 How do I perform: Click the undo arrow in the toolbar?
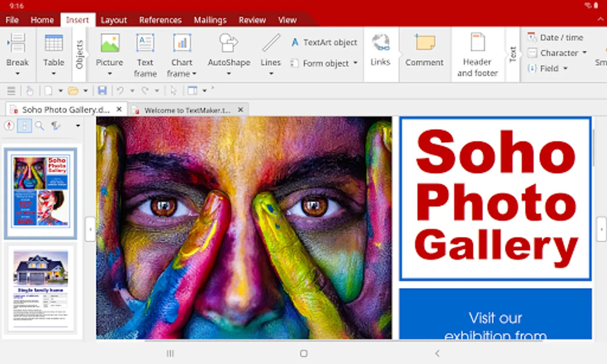coord(120,91)
